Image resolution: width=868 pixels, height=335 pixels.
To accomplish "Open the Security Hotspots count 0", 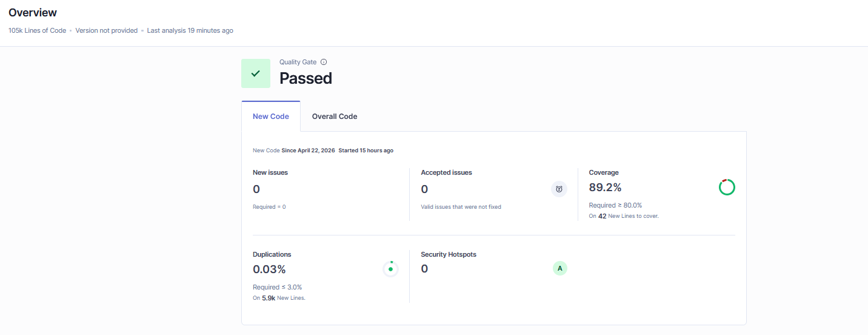I will click(x=424, y=269).
